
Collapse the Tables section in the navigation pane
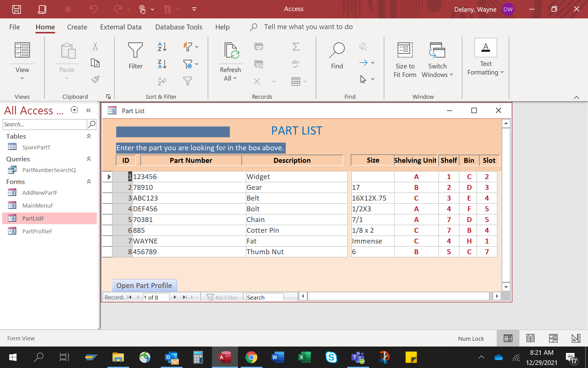pyautogui.click(x=89, y=136)
